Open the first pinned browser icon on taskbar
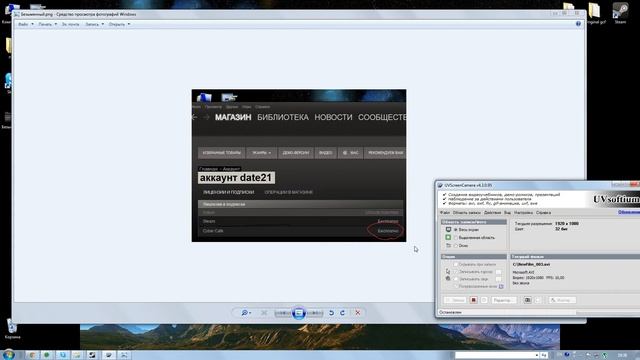The width and height of the screenshot is (640, 360). (x=32, y=355)
